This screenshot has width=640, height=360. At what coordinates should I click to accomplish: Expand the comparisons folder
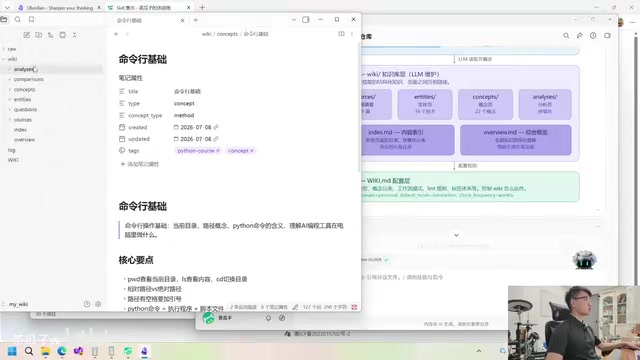[29, 79]
